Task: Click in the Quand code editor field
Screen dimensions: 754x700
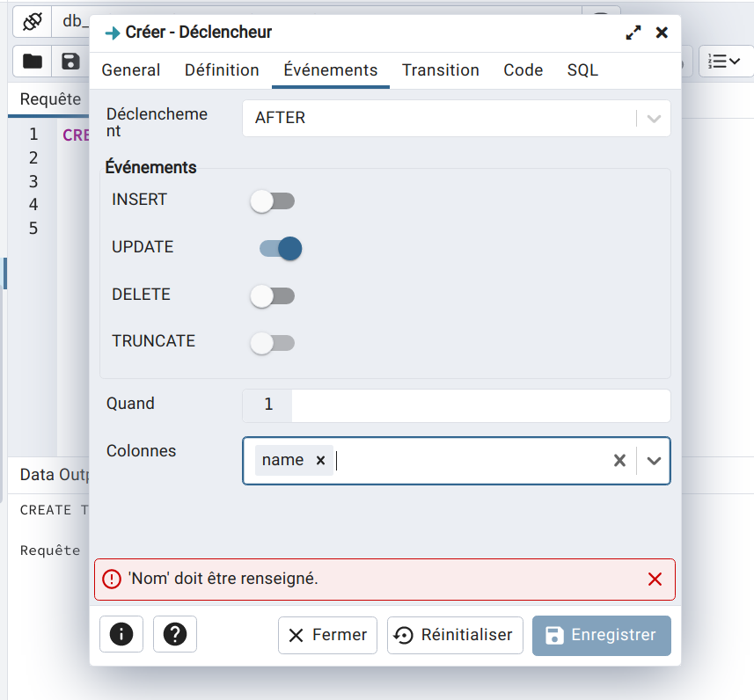Action: pos(481,405)
